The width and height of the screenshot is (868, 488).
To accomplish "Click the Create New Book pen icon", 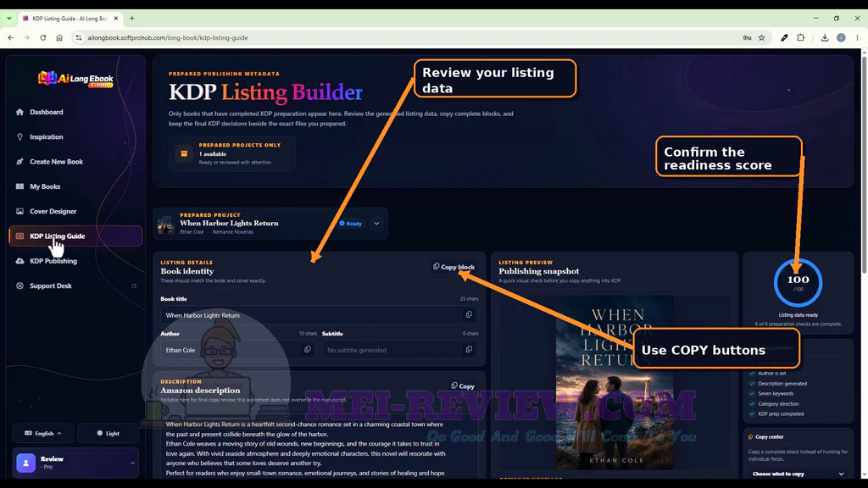I will tap(20, 162).
